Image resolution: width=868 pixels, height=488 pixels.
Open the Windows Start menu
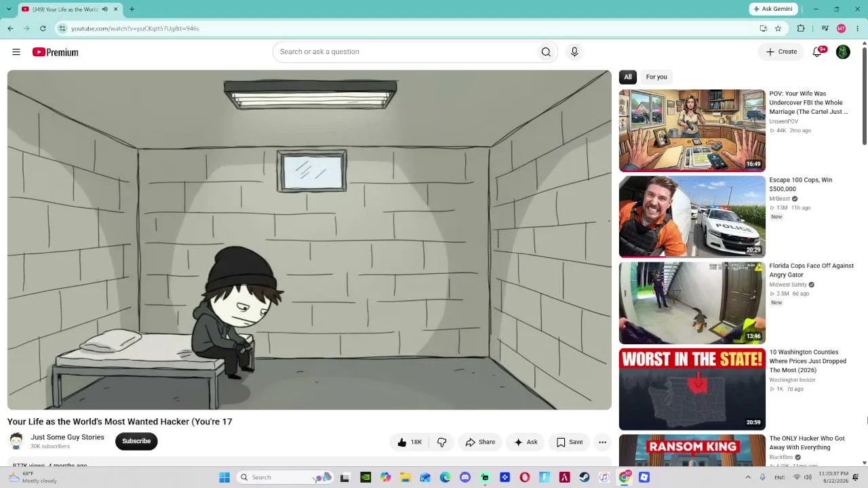[x=224, y=477]
